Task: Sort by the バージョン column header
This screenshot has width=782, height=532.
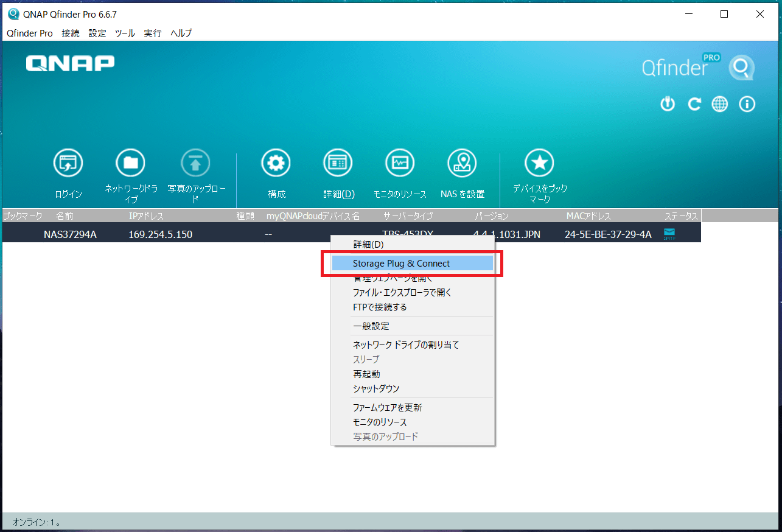Action: pyautogui.click(x=492, y=216)
